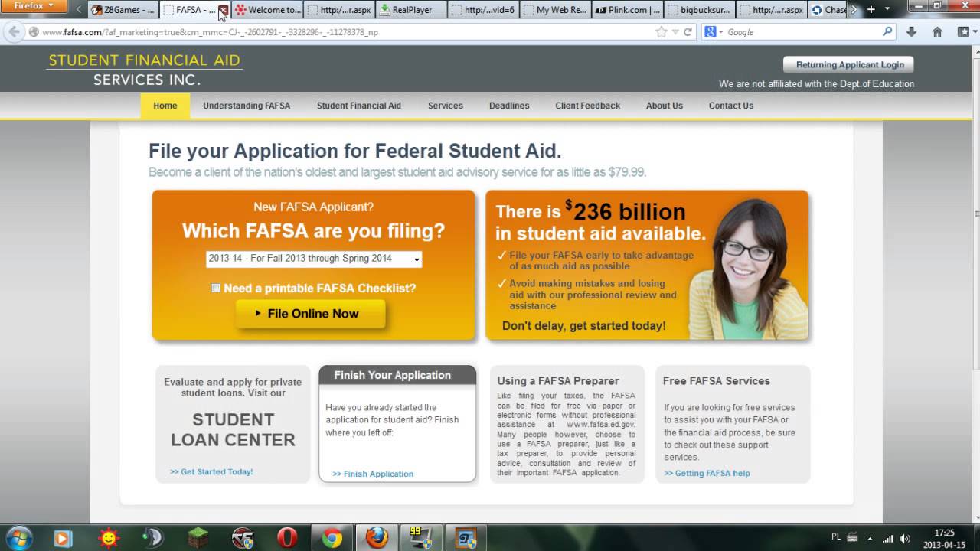
Task: Open the RealPlayer tab
Action: coord(412,10)
